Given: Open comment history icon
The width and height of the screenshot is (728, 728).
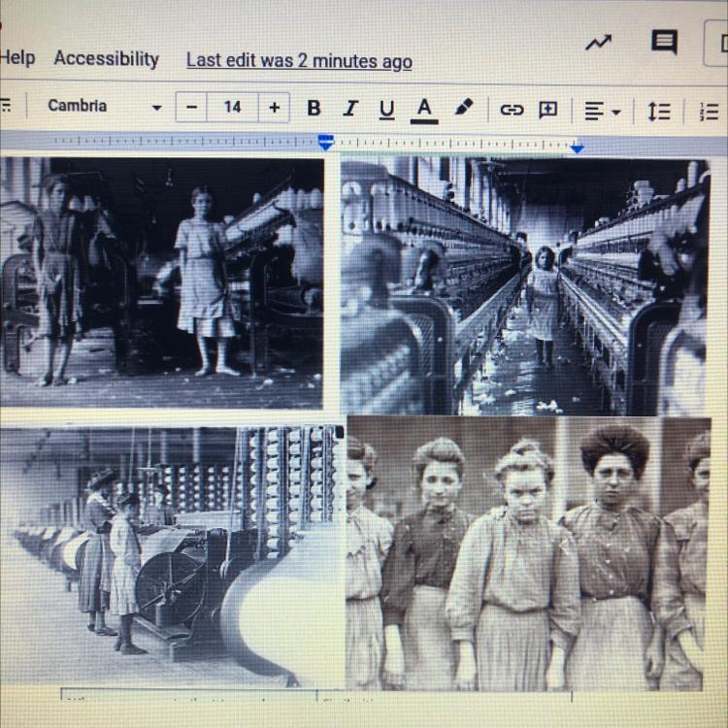Looking at the screenshot, I should (x=664, y=43).
